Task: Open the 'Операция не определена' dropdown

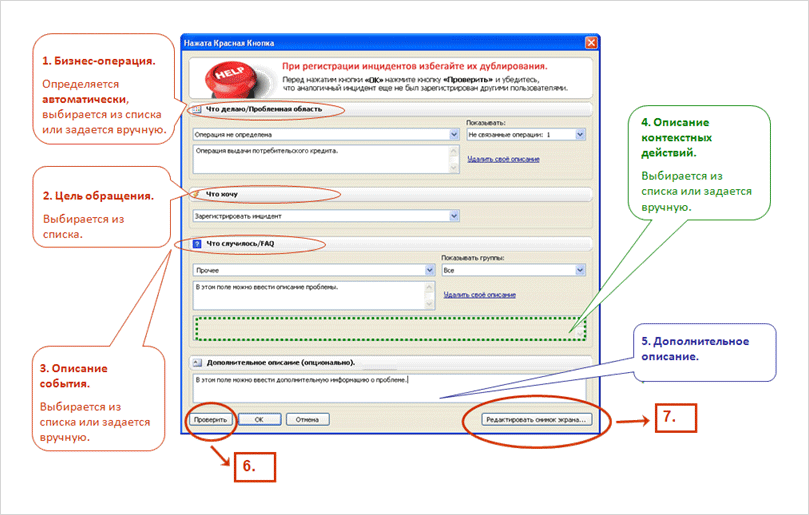Action: (322, 133)
